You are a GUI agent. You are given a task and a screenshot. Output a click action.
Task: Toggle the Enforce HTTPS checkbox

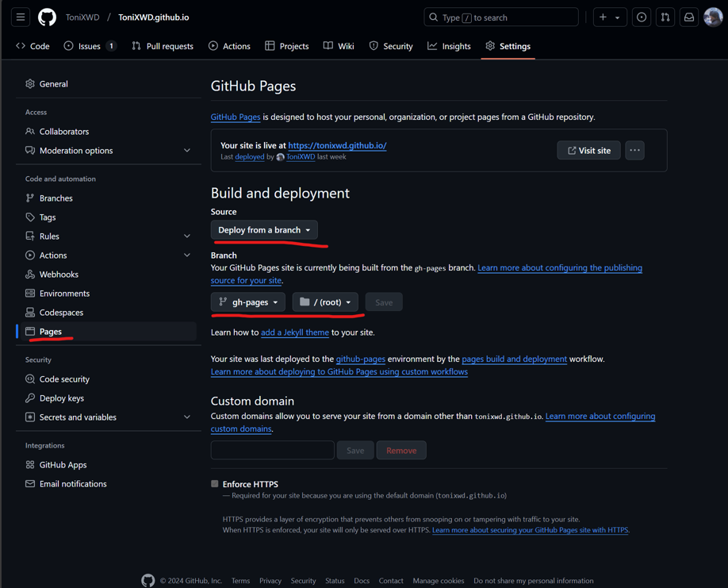(214, 483)
